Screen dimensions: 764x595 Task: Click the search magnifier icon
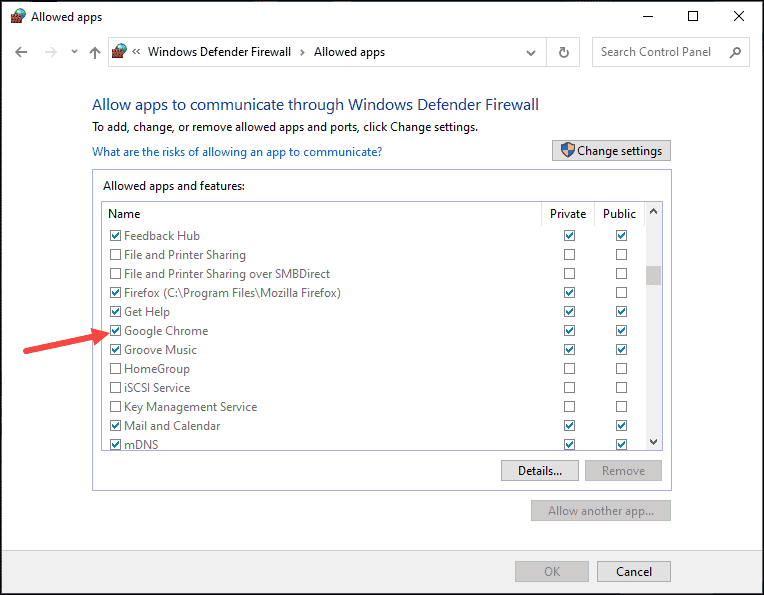pyautogui.click(x=735, y=52)
